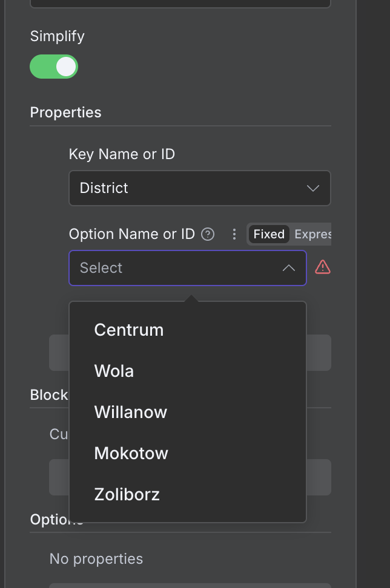Image resolution: width=390 pixels, height=588 pixels.
Task: Click the Properties section heading
Action: point(66,113)
